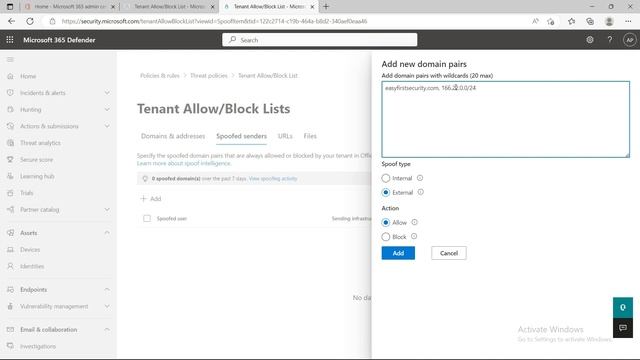Open Learn more about spoof intelligence link
The width and height of the screenshot is (640, 360).
184,163
